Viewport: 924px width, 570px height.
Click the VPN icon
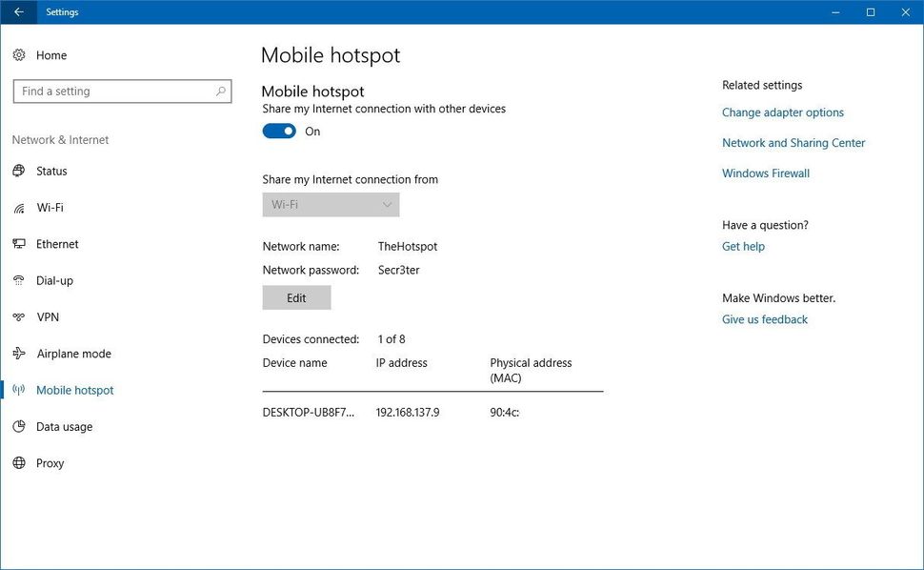[x=18, y=316]
